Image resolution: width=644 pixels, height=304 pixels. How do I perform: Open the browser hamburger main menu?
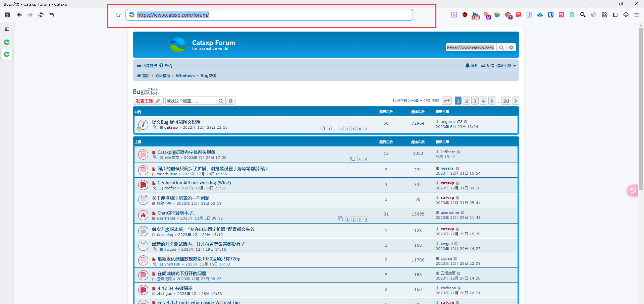click(x=637, y=15)
